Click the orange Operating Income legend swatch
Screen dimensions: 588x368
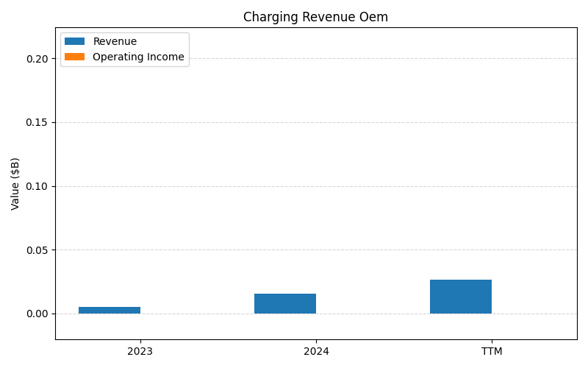[75, 57]
